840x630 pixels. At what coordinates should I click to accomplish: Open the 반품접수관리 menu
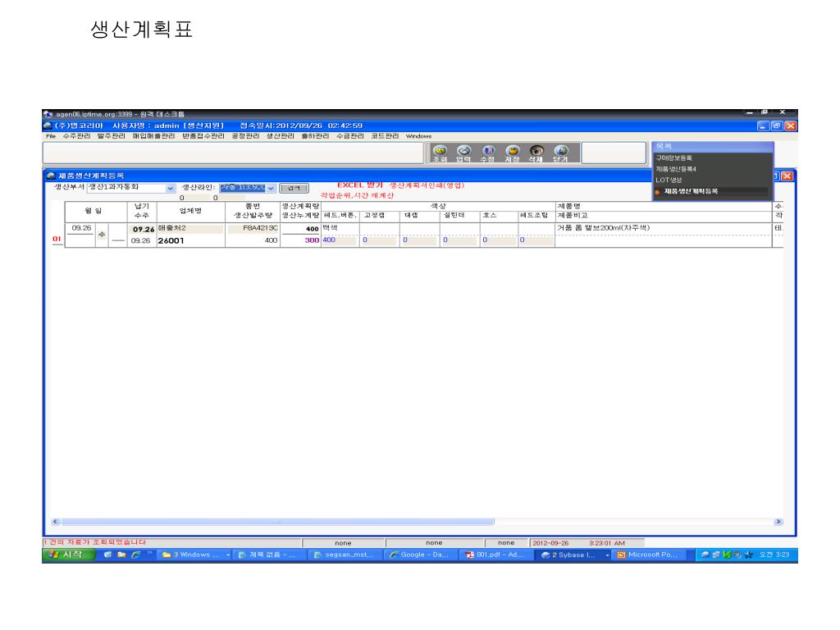pos(203,136)
